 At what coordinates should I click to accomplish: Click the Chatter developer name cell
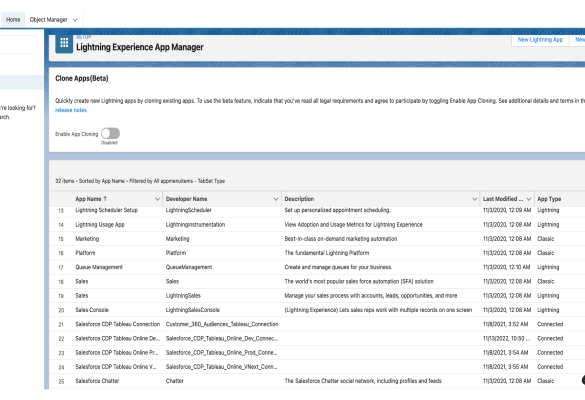click(x=175, y=381)
